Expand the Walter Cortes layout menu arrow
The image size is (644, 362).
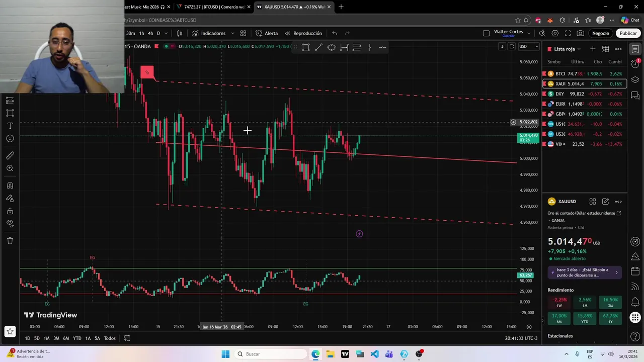coord(528,33)
